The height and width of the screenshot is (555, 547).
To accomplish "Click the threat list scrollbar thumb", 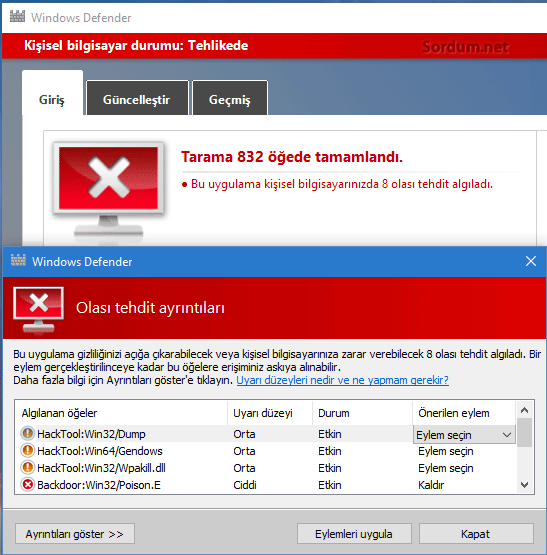I will 524,432.
